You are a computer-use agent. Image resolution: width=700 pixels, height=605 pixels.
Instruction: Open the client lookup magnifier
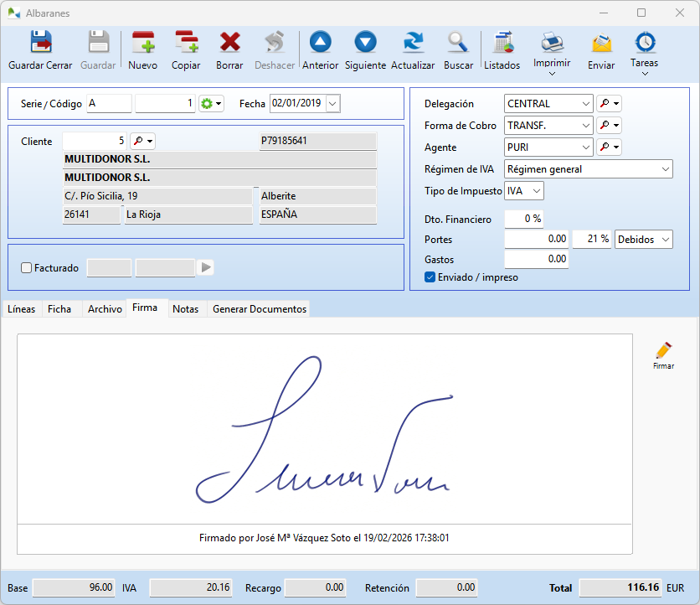136,142
